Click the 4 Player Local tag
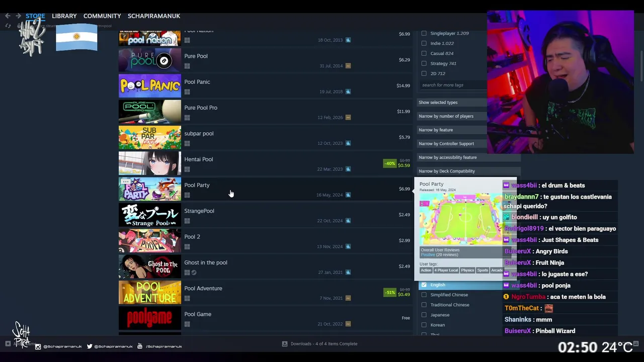Viewport: 644px width, 362px height. pos(446,270)
